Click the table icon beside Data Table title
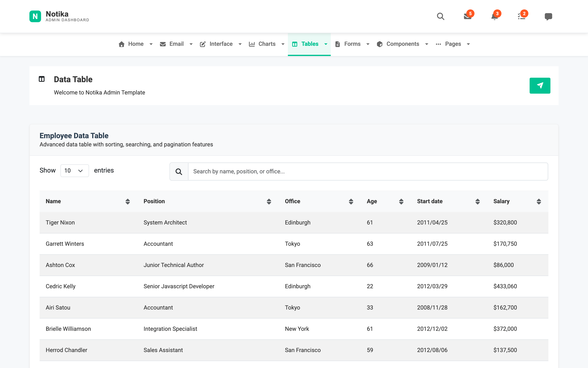The image size is (588, 368). 42,79
